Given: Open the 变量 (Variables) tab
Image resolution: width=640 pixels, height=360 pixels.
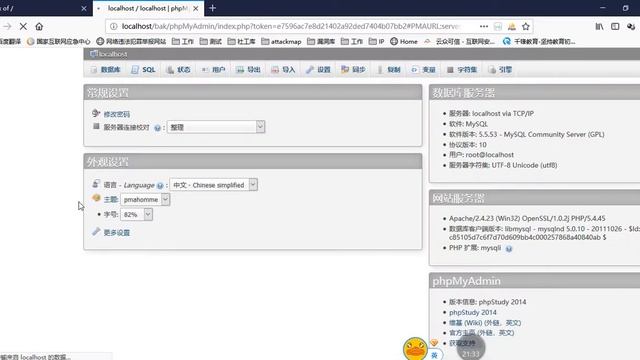Looking at the screenshot, I should (424, 70).
